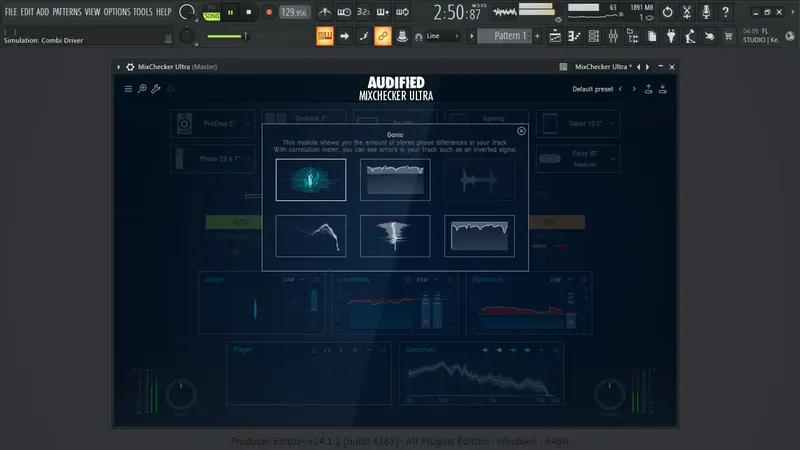Toggle the metronome icon in toolbar
Screen dimensions: 800x450
click(325, 12)
